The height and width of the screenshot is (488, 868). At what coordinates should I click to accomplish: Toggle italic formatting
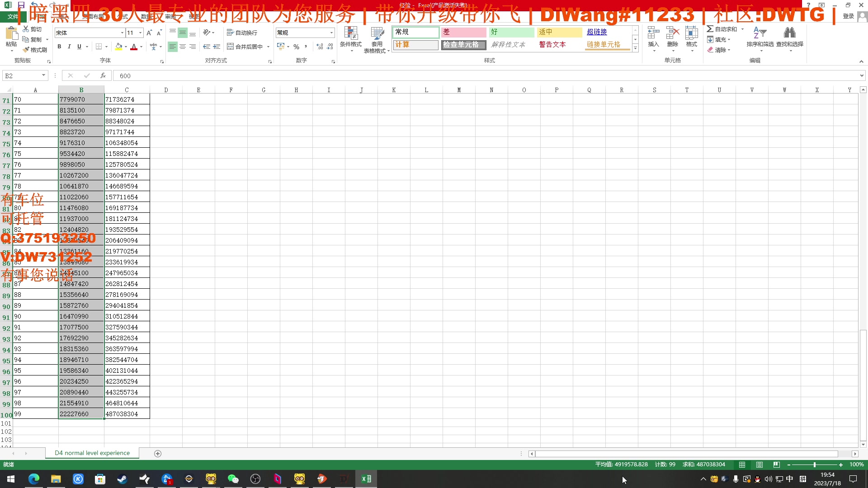click(x=69, y=47)
